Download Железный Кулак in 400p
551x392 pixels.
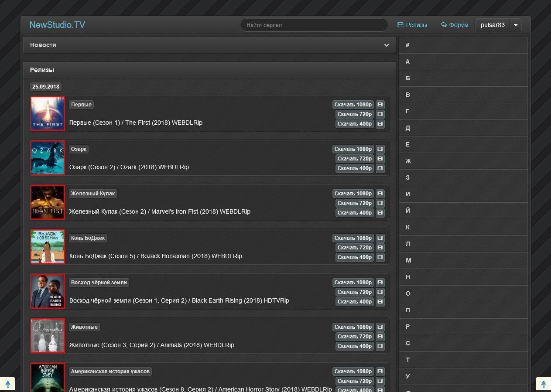[x=355, y=213]
